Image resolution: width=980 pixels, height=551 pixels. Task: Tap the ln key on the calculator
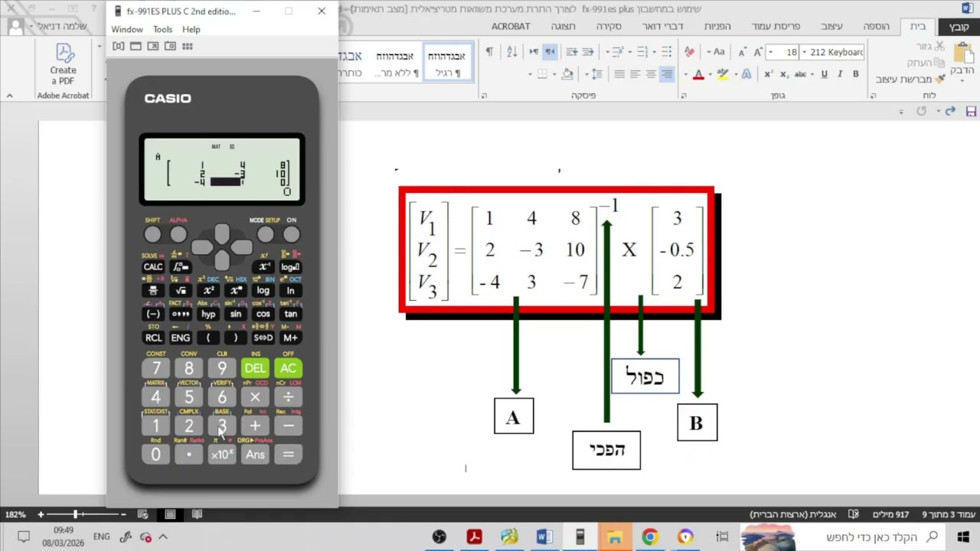[291, 291]
